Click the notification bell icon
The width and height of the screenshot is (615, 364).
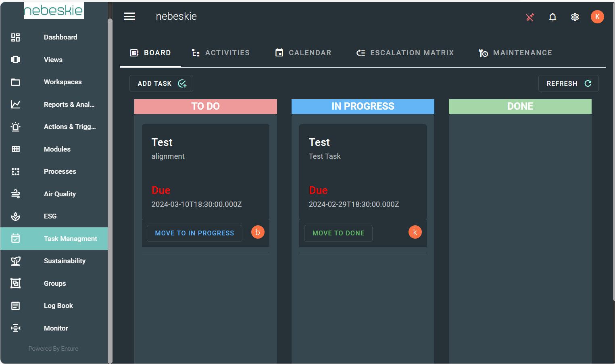point(552,17)
